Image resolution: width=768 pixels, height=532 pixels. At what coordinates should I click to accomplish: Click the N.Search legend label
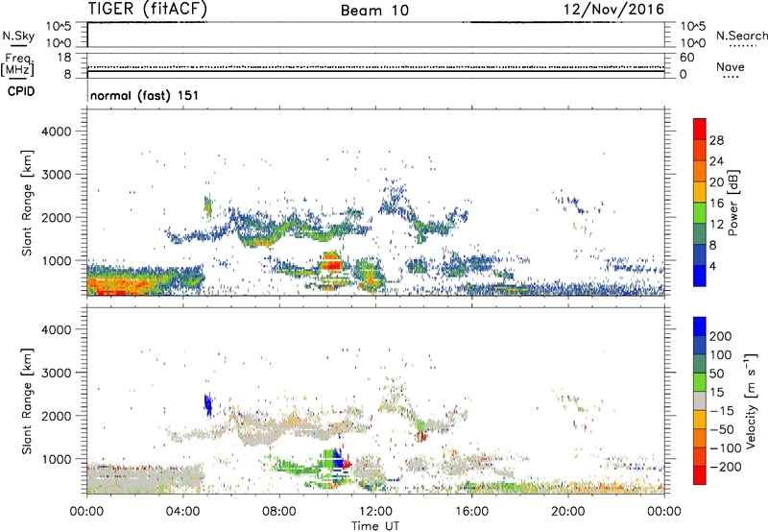742,36
